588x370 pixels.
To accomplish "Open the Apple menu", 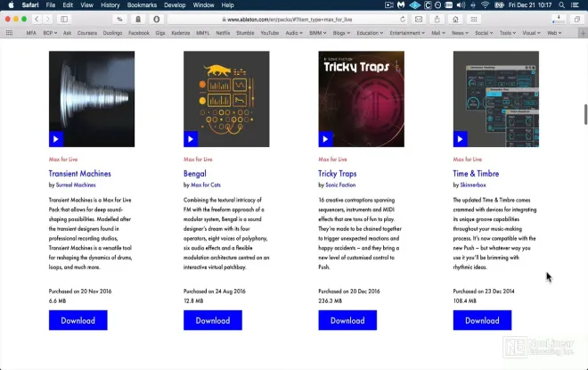I will tap(11, 4).
